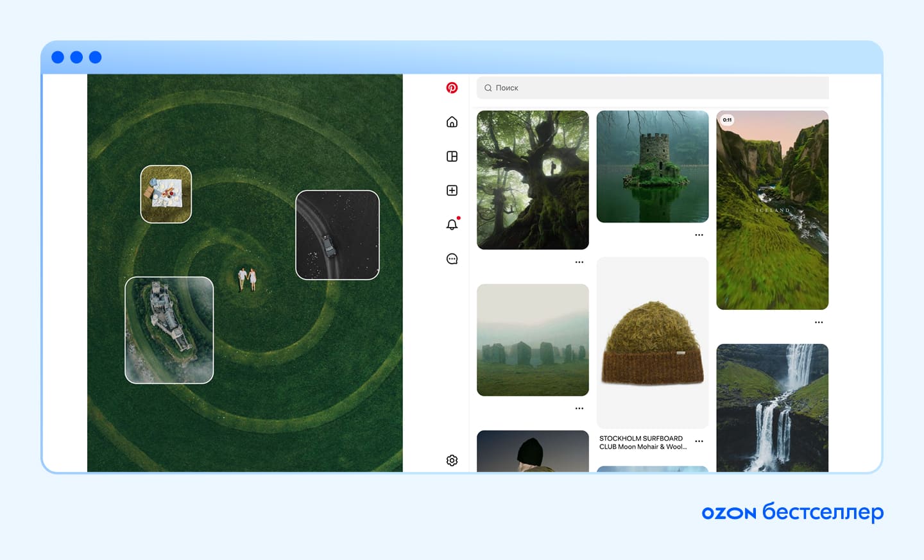Viewport: 924px width, 560px height.
Task: Open the mossy tree pin
Action: click(x=533, y=180)
